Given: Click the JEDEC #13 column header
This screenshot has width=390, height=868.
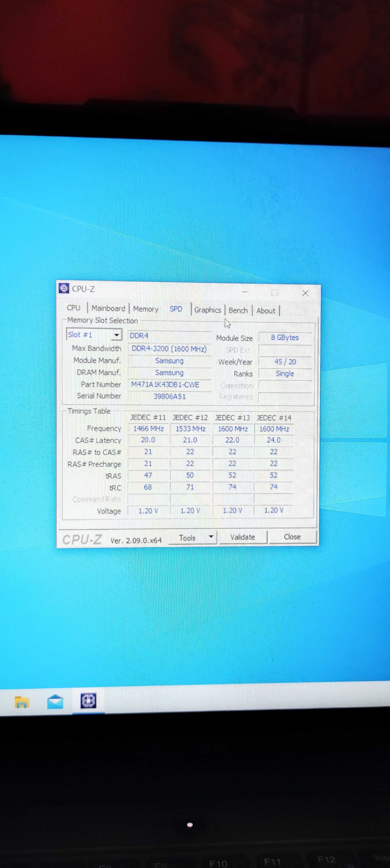Looking at the screenshot, I should click(x=232, y=418).
